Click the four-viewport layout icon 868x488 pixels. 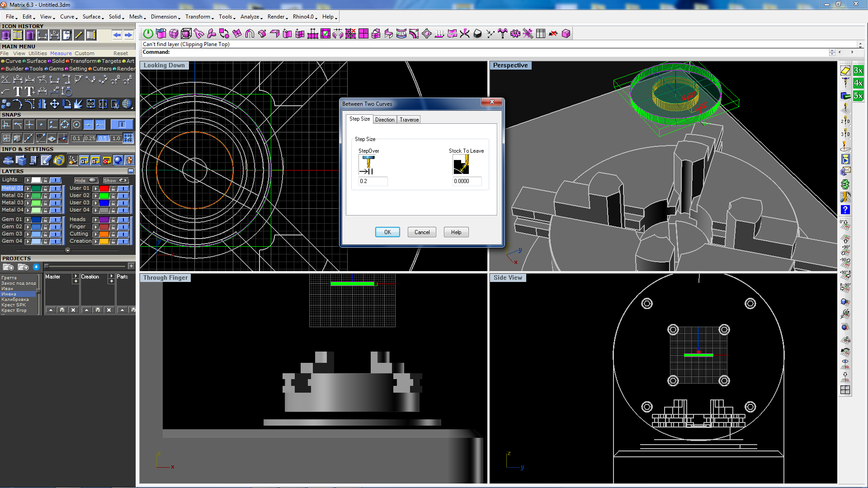click(845, 390)
